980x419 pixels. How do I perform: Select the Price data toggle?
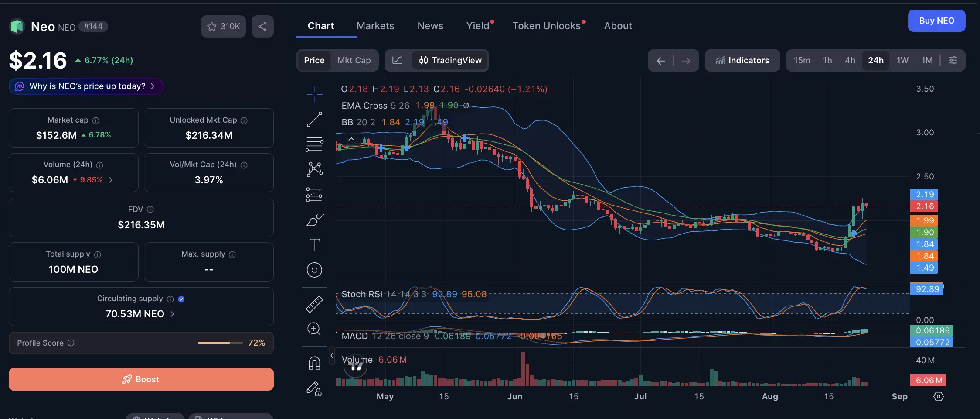tap(314, 60)
